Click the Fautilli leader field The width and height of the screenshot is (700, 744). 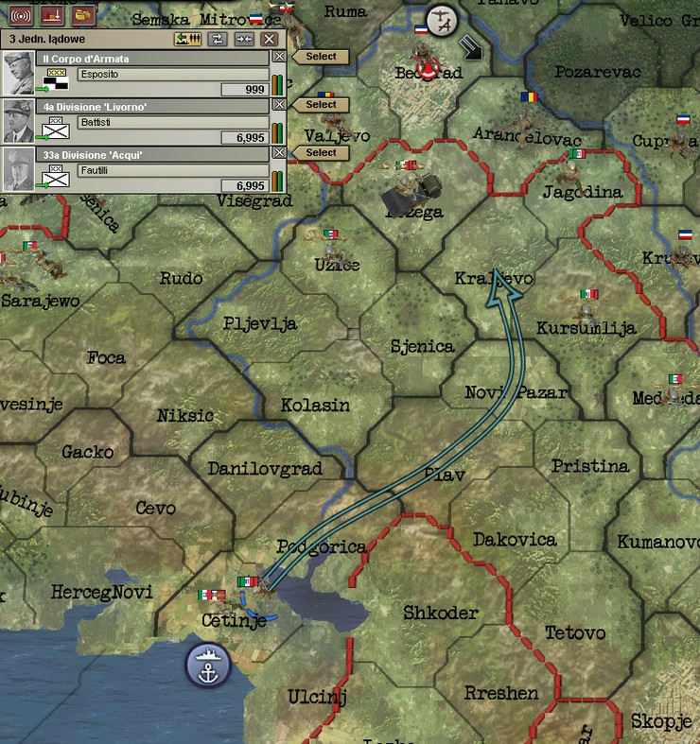[x=173, y=170]
